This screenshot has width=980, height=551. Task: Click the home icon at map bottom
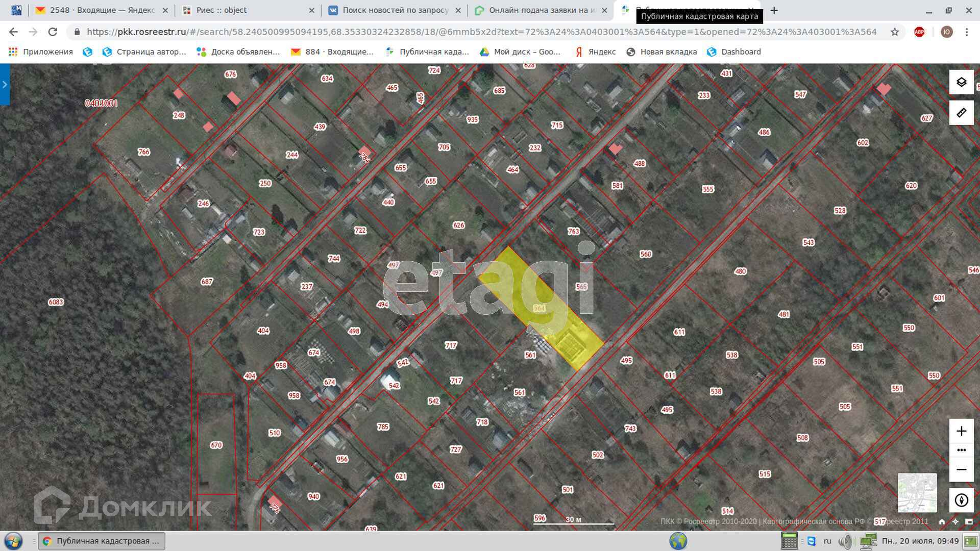942,521
